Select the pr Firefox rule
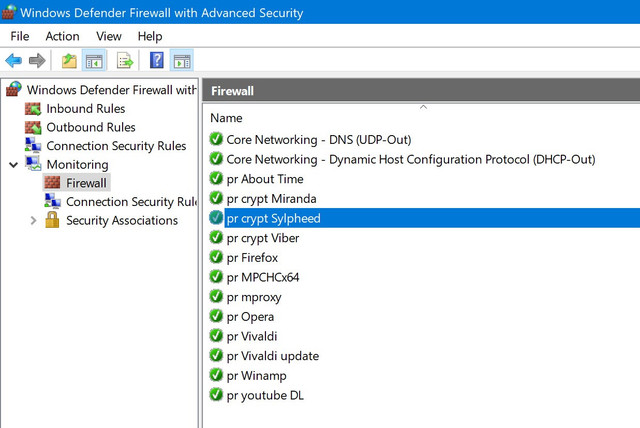This screenshot has height=428, width=640. coord(252,257)
